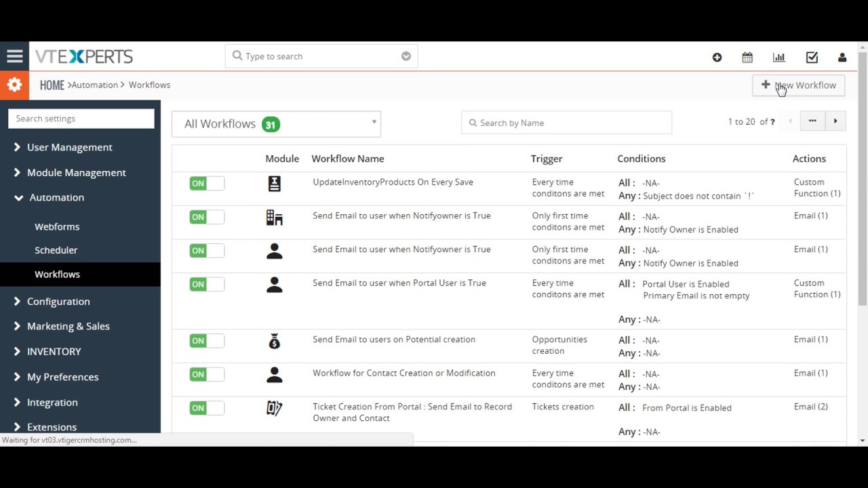Click the page vertical scrollbar
Image resolution: width=868 pixels, height=488 pixels.
[863, 178]
